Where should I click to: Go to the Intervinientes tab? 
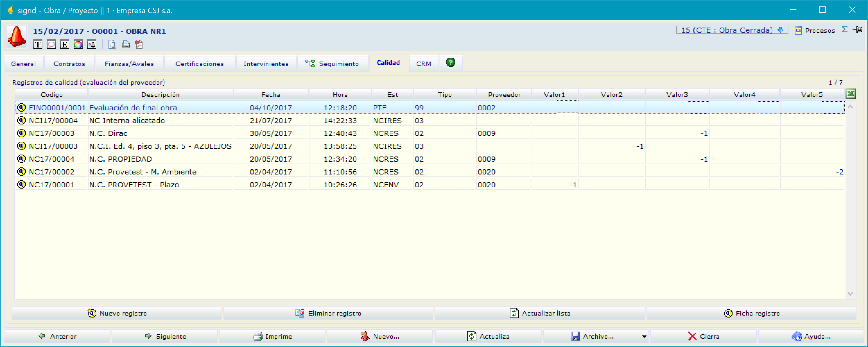point(266,63)
